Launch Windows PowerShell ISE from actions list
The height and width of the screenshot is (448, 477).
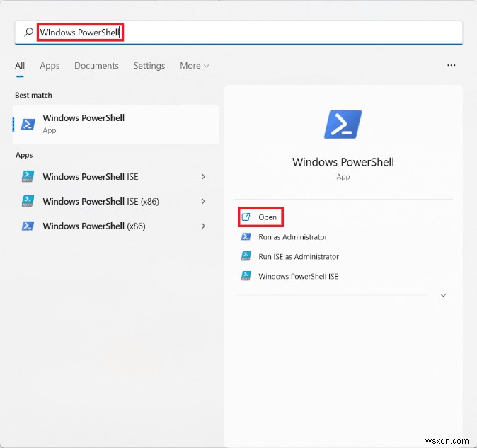[x=298, y=276]
